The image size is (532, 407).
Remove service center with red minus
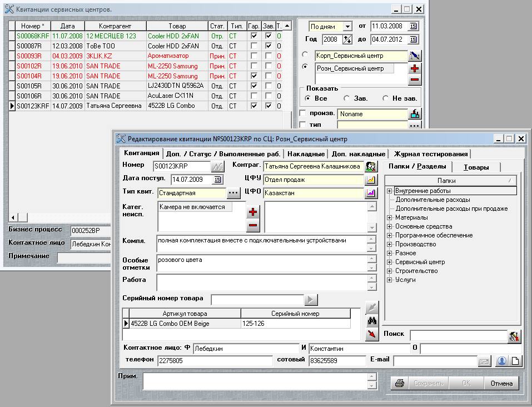pyautogui.click(x=415, y=80)
